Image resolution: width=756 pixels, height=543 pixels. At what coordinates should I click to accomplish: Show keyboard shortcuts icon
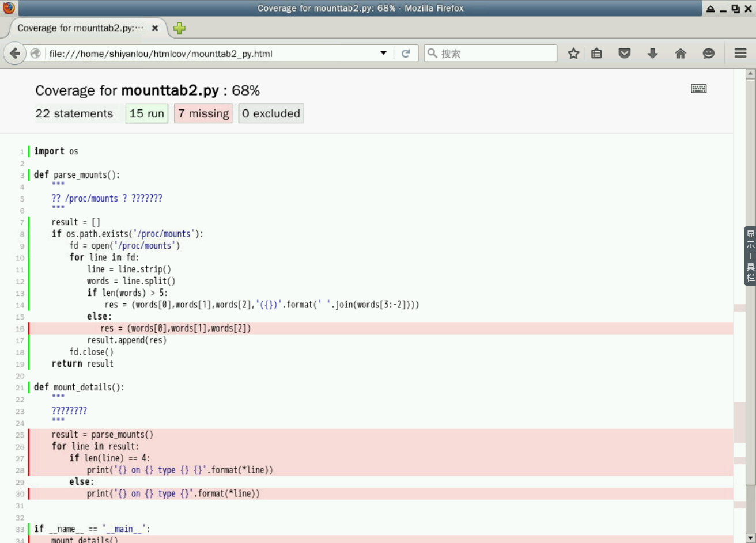click(x=698, y=89)
